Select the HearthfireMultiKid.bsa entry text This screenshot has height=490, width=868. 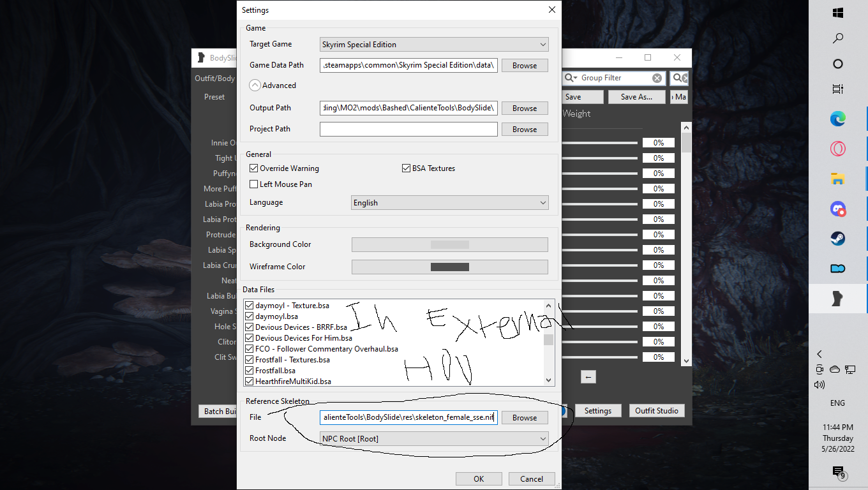(293, 382)
